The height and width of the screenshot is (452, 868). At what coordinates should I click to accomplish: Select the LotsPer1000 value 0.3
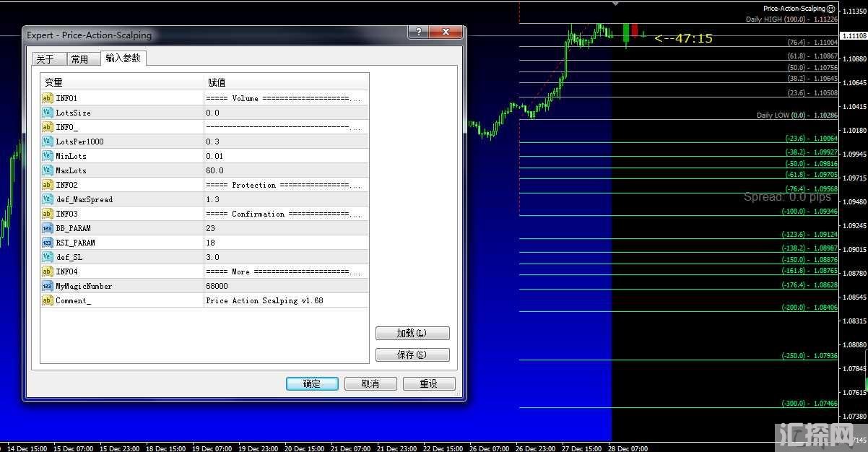click(213, 142)
